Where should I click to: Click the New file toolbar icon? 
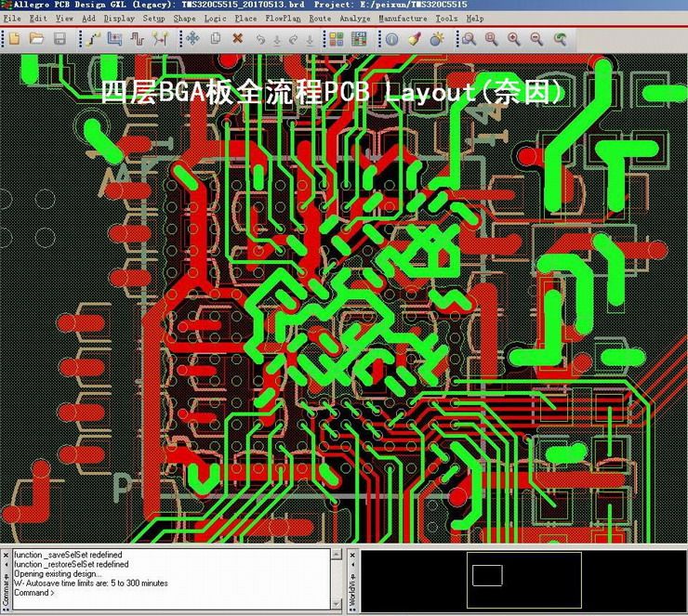[x=15, y=39]
